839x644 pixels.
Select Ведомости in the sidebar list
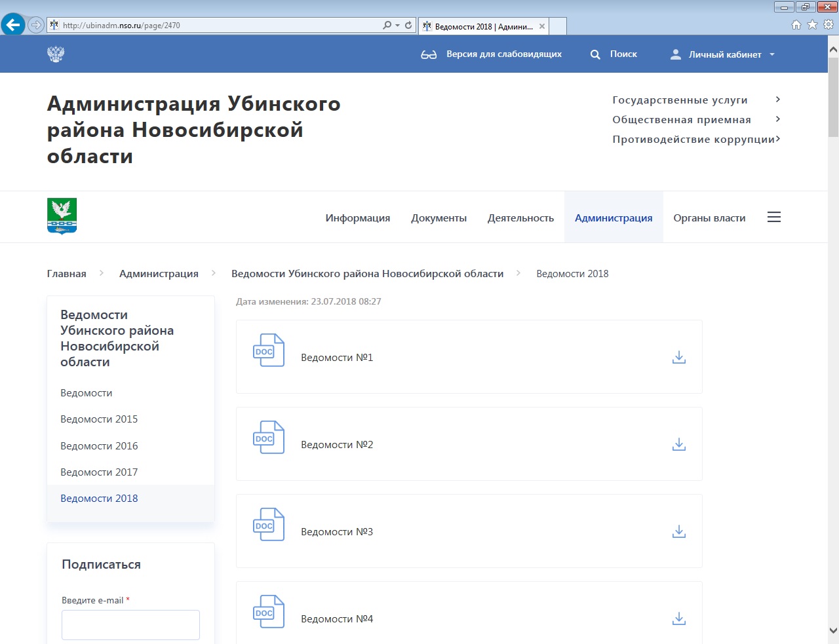(x=86, y=393)
